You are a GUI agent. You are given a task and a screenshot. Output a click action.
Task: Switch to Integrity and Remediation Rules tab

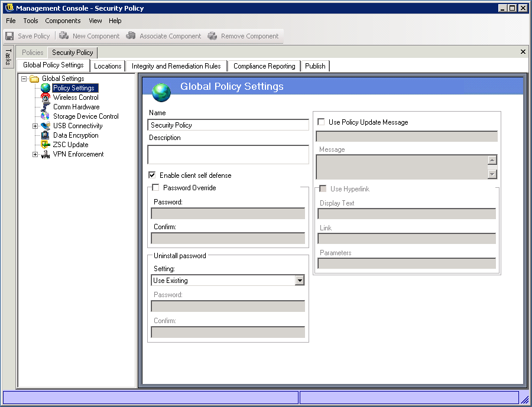click(176, 66)
